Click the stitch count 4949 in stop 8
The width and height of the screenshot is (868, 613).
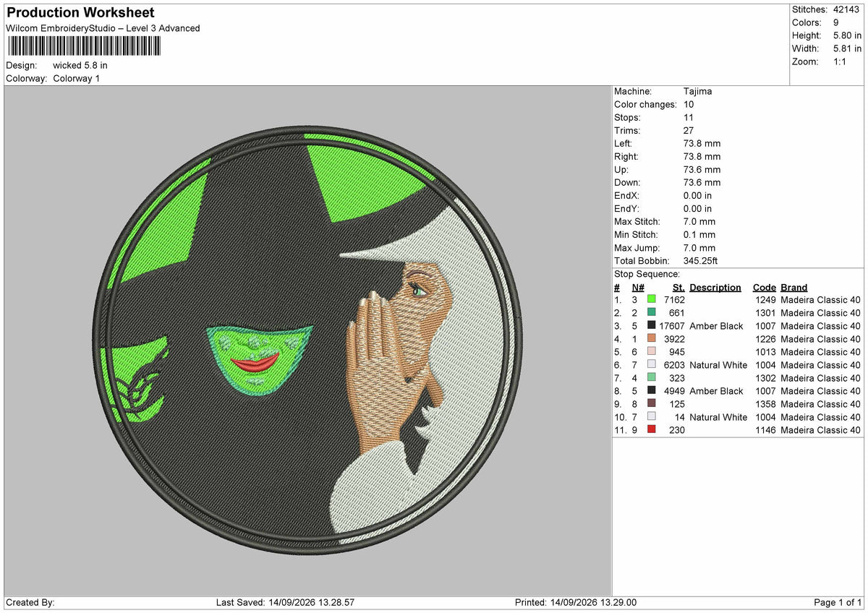674,391
